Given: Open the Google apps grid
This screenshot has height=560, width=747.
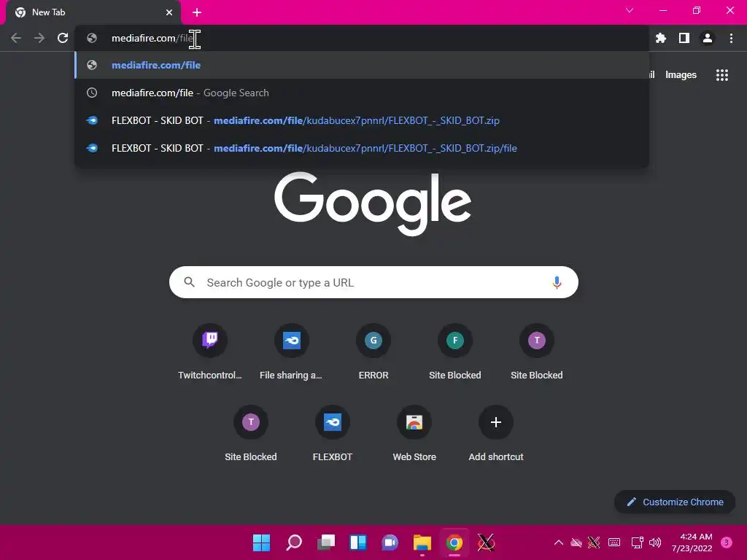Looking at the screenshot, I should pyautogui.click(x=722, y=75).
